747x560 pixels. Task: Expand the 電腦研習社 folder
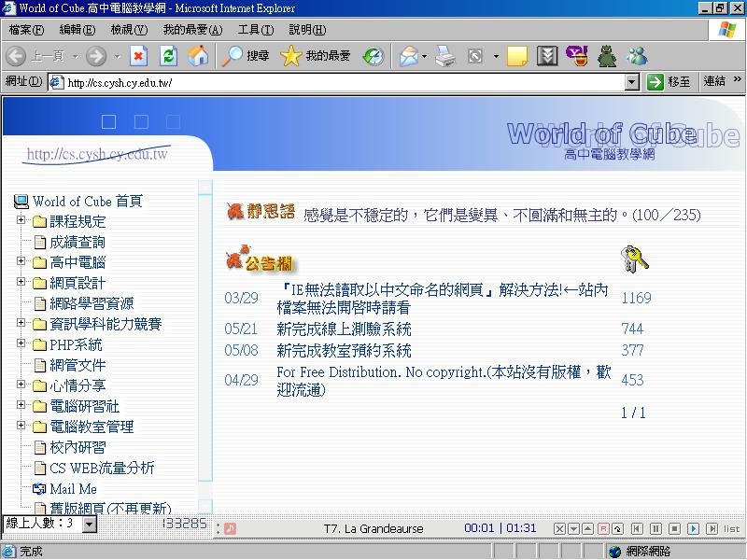coord(21,404)
